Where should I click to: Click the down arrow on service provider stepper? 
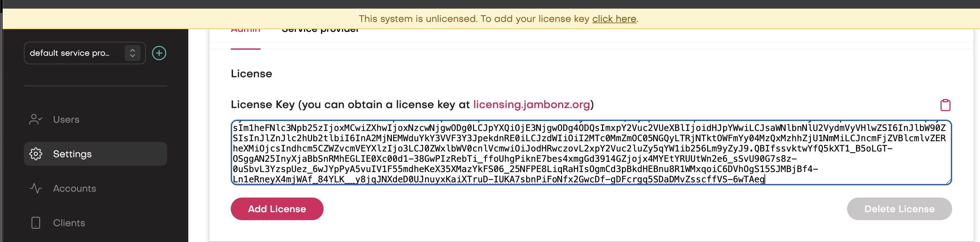(x=132, y=56)
